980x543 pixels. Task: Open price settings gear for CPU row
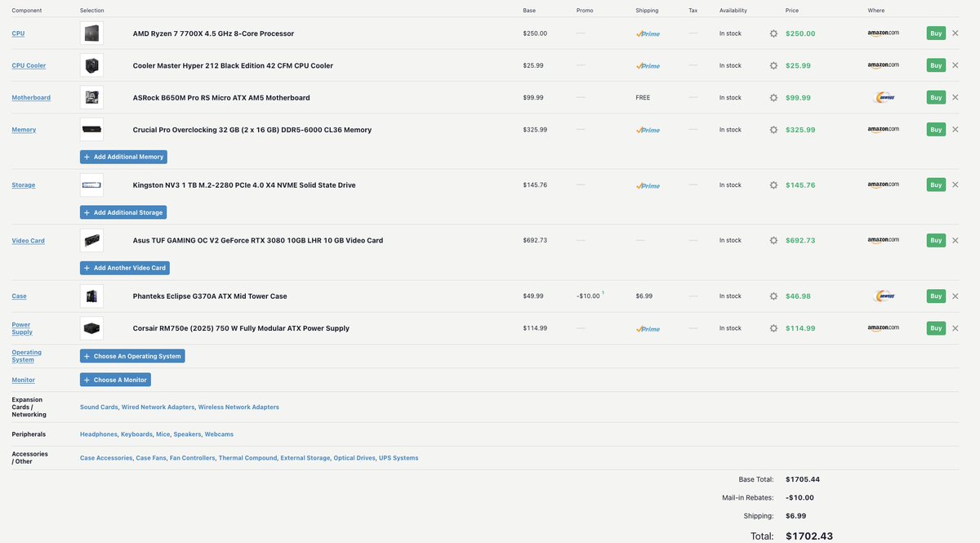click(773, 33)
